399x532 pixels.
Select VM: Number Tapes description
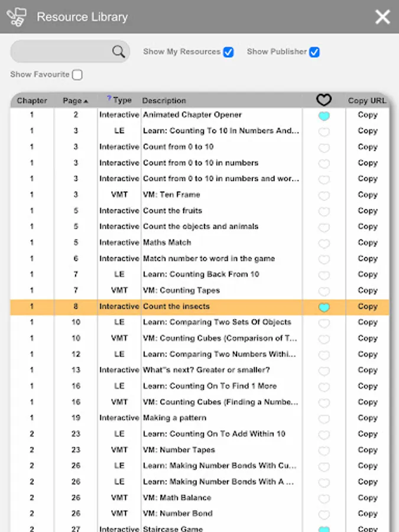tap(179, 450)
